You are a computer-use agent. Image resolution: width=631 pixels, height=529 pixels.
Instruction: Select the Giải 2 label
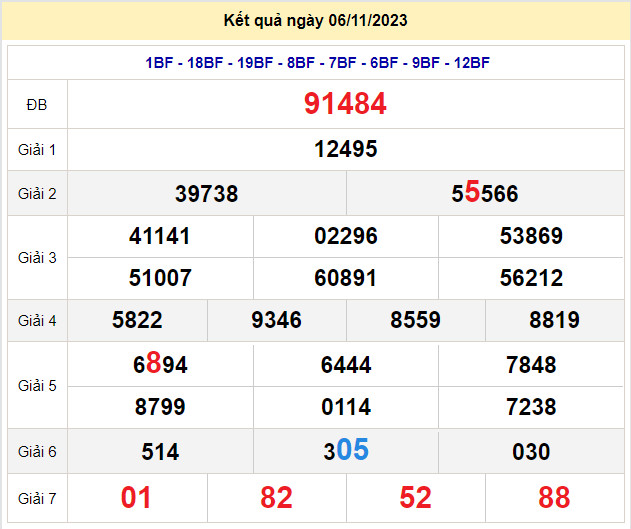pyautogui.click(x=37, y=194)
